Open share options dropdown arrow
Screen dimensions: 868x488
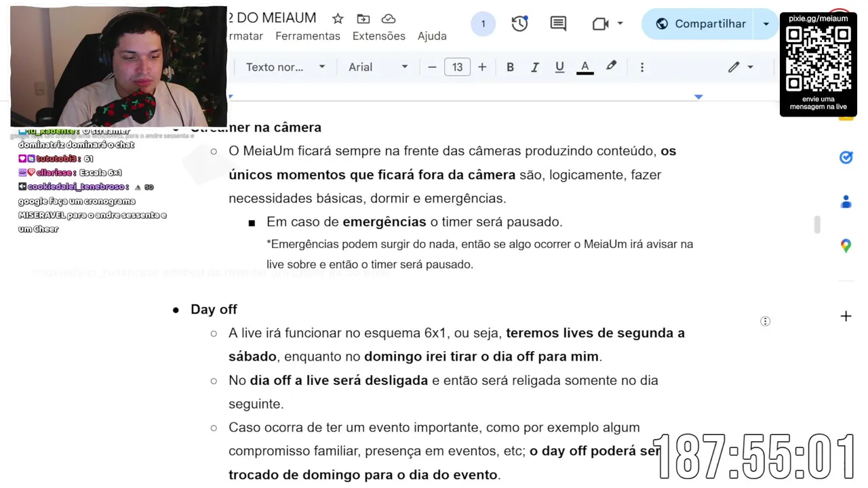point(766,24)
